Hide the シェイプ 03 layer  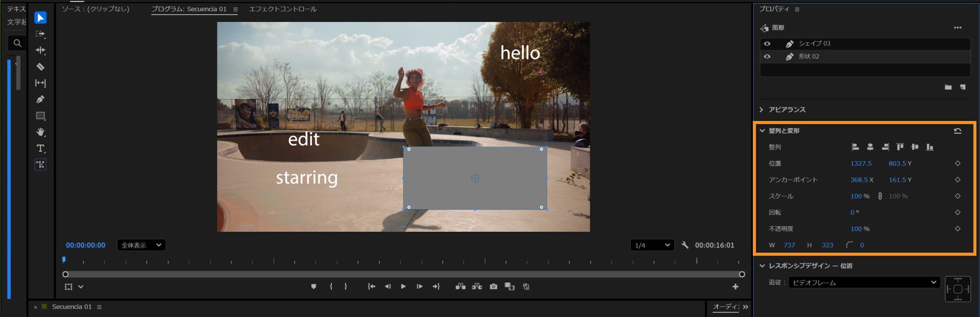(767, 43)
